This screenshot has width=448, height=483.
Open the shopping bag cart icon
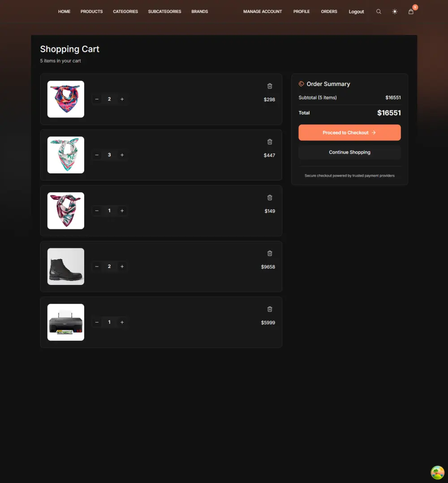411,12
